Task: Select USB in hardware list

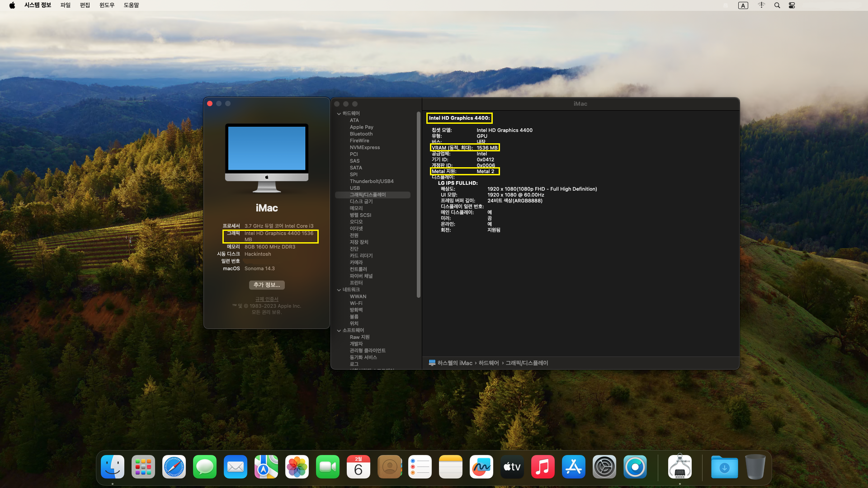Action: pyautogui.click(x=355, y=188)
